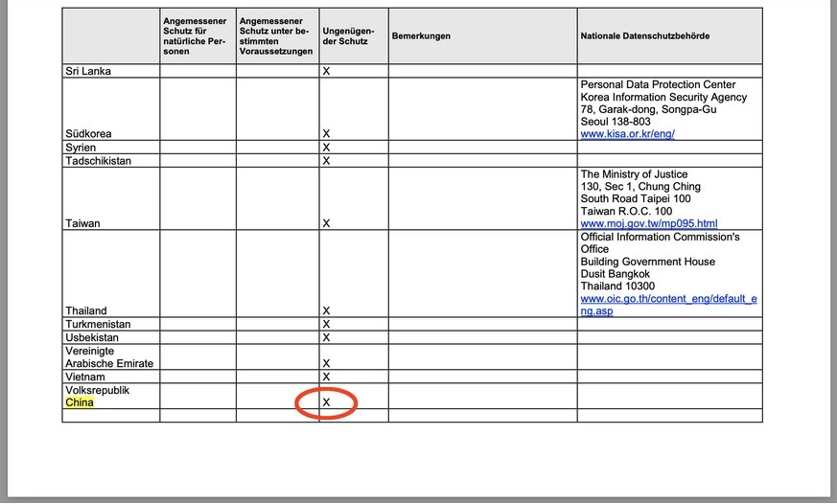Click the Seoul 138-803 address line
837x504 pixels.
(x=616, y=122)
